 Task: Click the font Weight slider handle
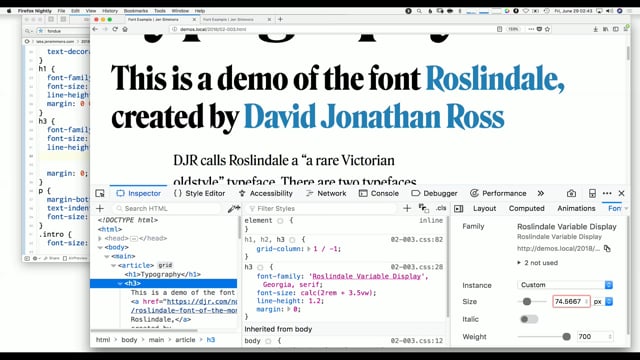point(567,337)
